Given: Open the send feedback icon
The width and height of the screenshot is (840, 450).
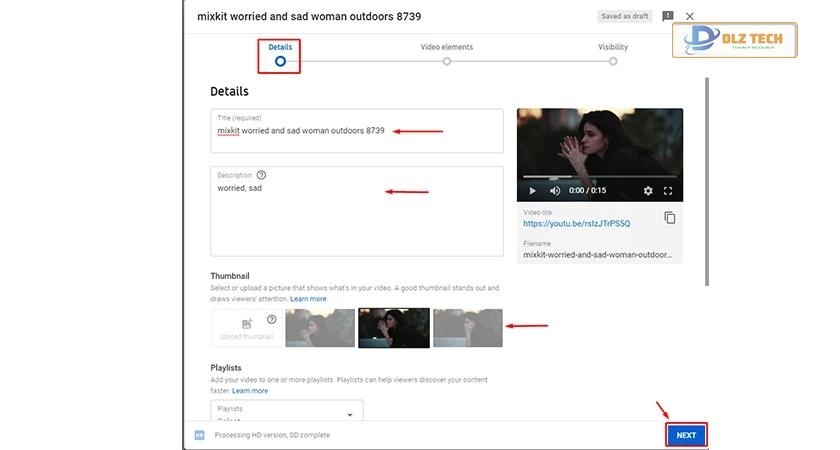Looking at the screenshot, I should tap(667, 16).
